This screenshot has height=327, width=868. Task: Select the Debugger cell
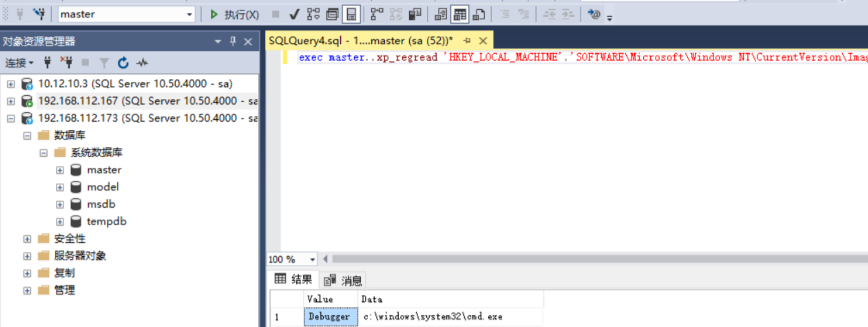click(x=331, y=317)
